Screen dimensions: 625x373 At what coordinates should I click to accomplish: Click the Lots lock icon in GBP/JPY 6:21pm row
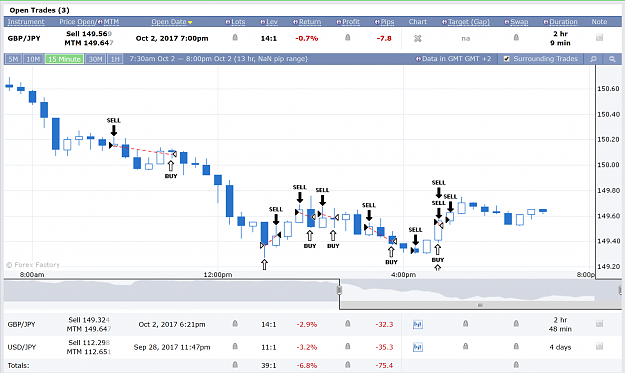235,324
